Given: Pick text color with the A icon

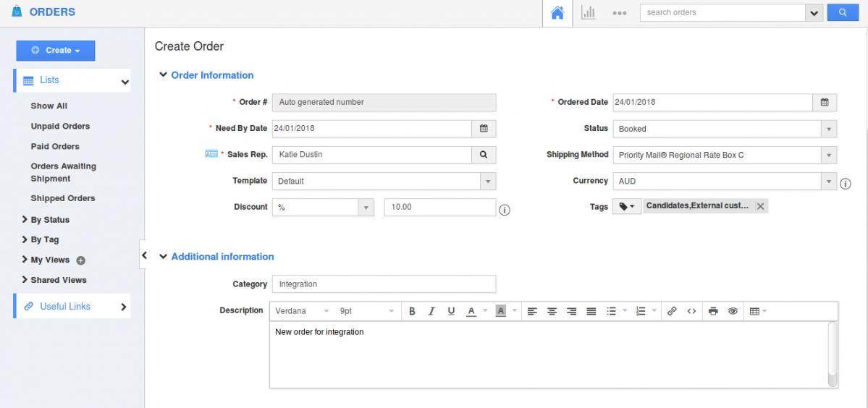Looking at the screenshot, I should (471, 311).
